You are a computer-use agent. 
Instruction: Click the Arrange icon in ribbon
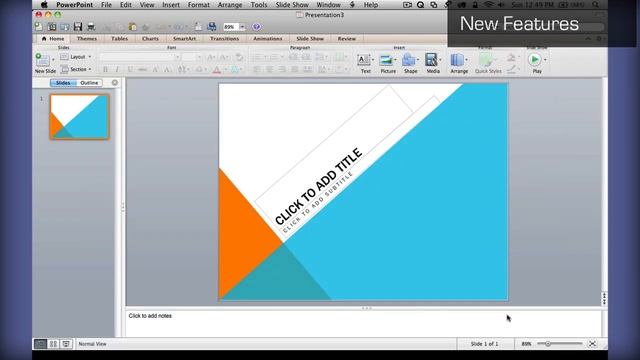457,60
